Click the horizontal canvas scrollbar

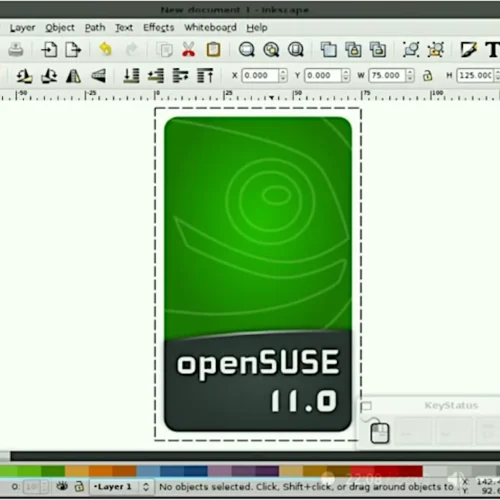[x=255, y=456]
